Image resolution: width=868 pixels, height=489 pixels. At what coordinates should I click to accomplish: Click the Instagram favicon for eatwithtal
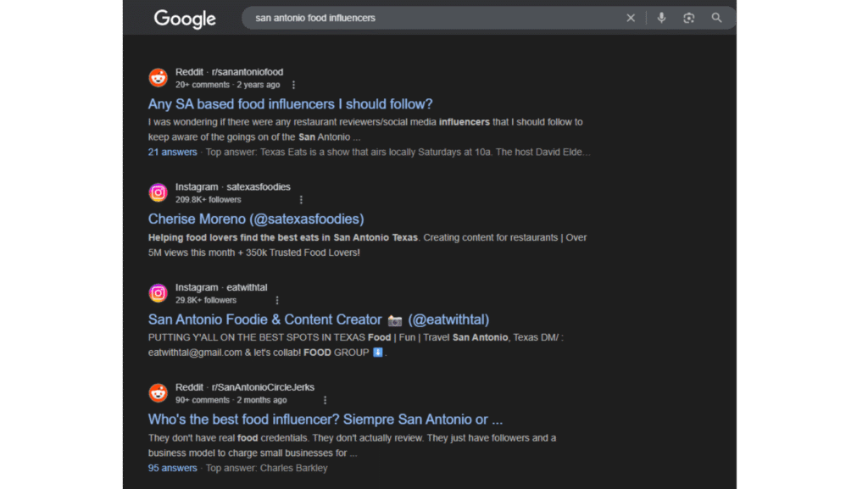[x=159, y=293]
